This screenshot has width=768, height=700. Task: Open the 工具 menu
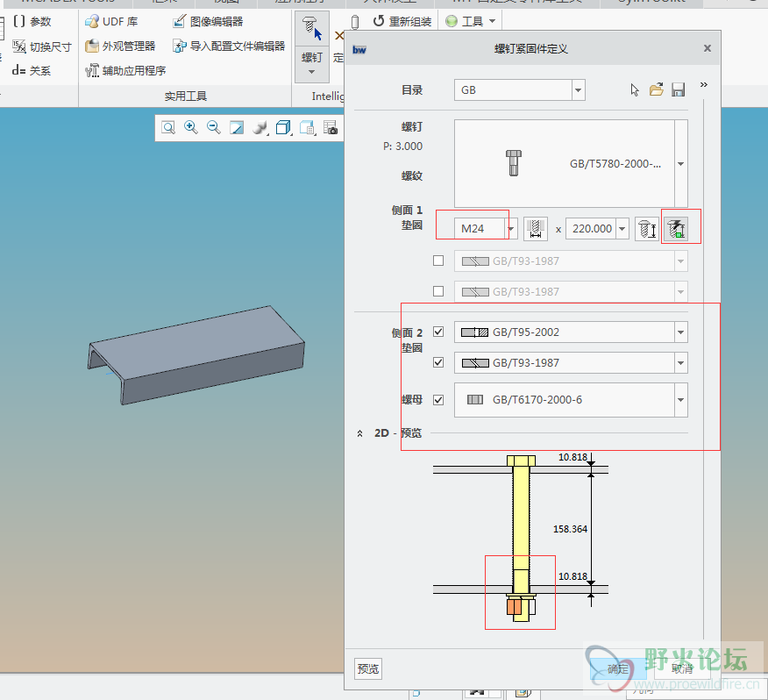472,21
